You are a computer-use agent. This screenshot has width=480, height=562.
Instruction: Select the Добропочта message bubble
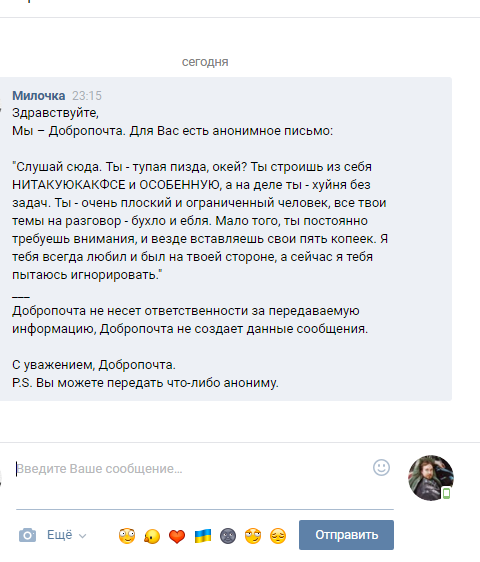click(226, 239)
